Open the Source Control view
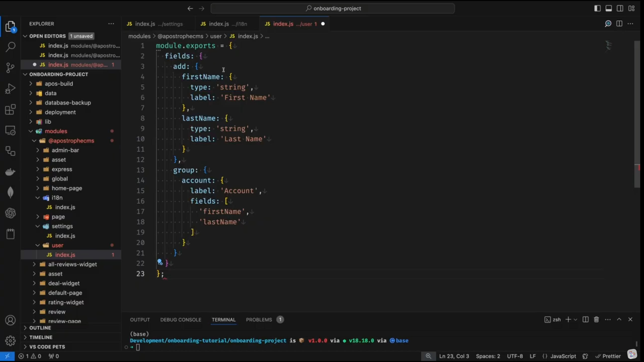 pos(10,68)
